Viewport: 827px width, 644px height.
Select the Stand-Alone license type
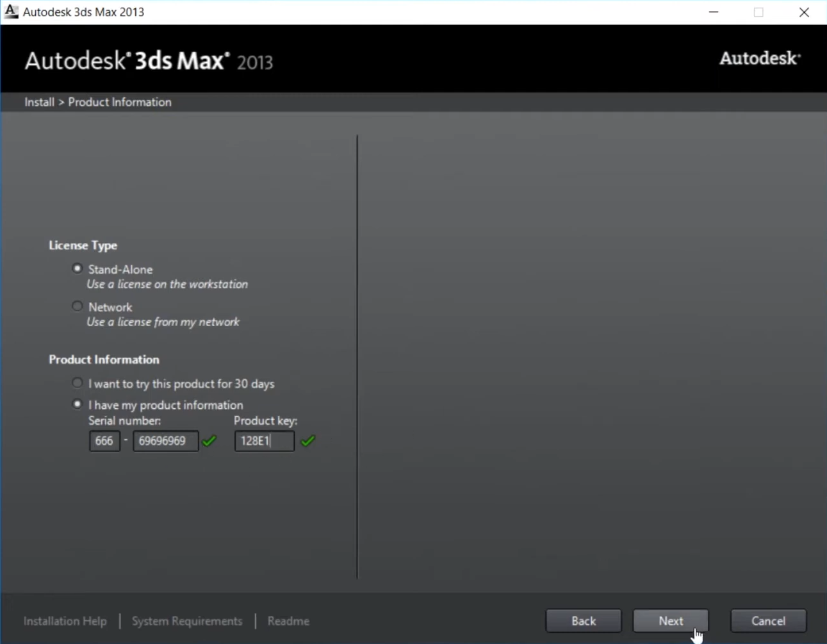(78, 268)
